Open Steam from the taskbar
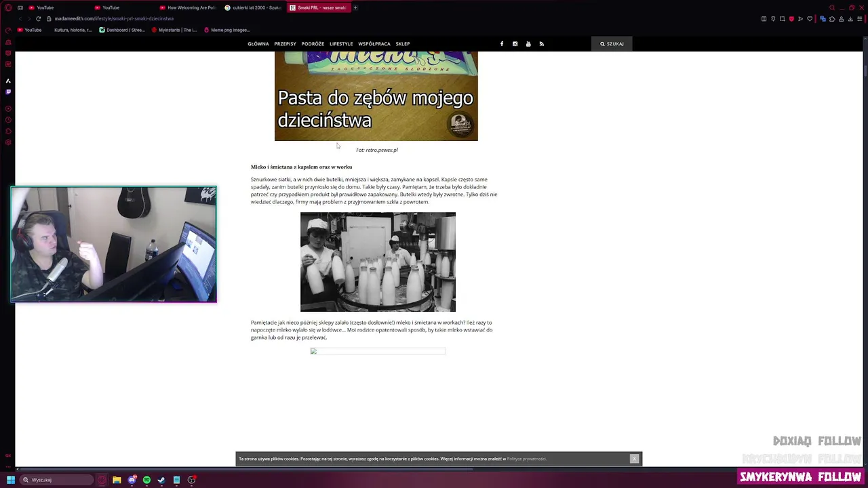 161,480
